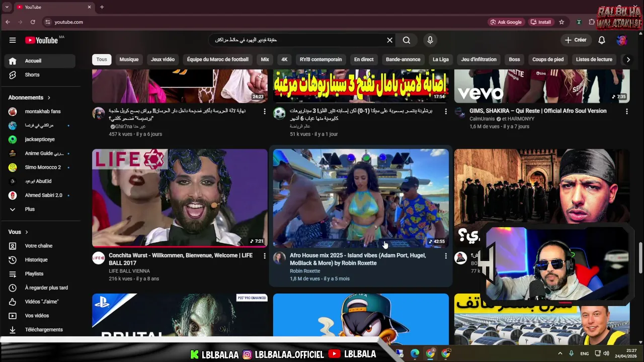
Task: Open the YouTube hamburger guide menu
Action: [13, 40]
